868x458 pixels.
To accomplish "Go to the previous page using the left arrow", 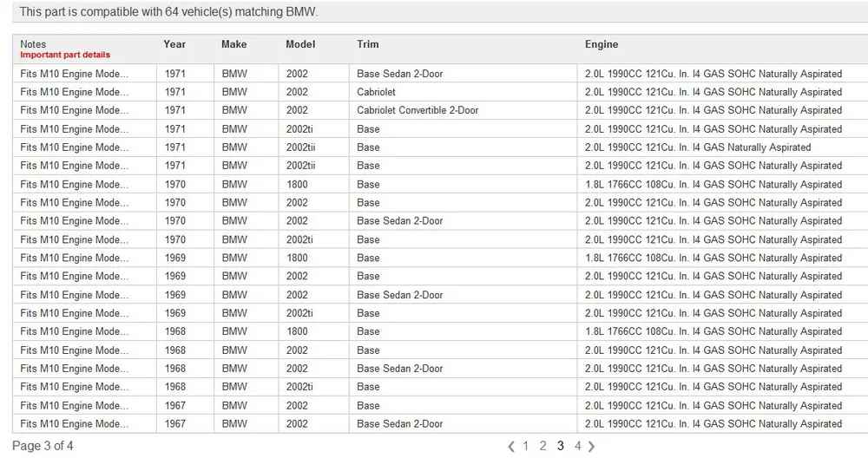I will click(511, 447).
